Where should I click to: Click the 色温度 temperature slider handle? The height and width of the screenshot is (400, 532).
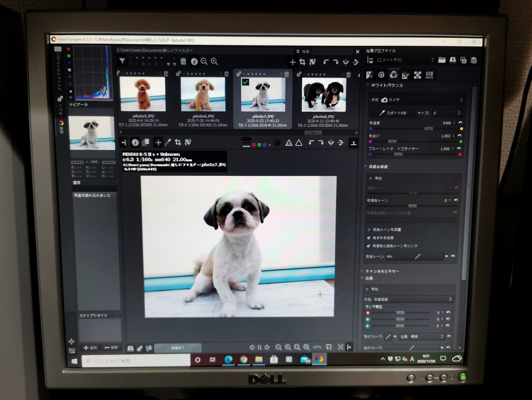[428, 129]
